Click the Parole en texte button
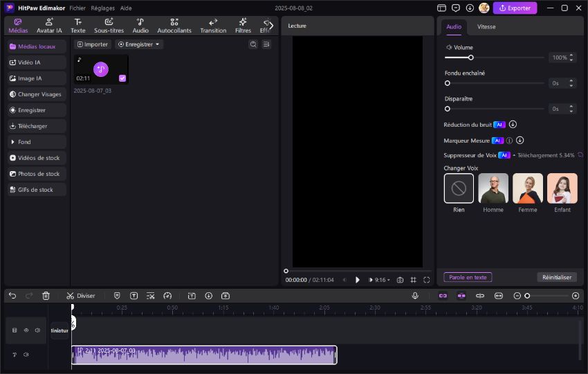 (x=468, y=277)
